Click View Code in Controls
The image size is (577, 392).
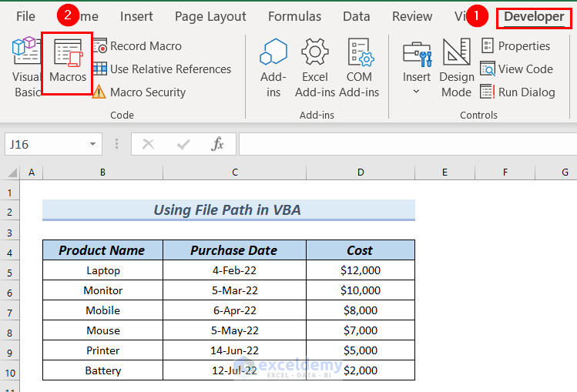(x=517, y=69)
